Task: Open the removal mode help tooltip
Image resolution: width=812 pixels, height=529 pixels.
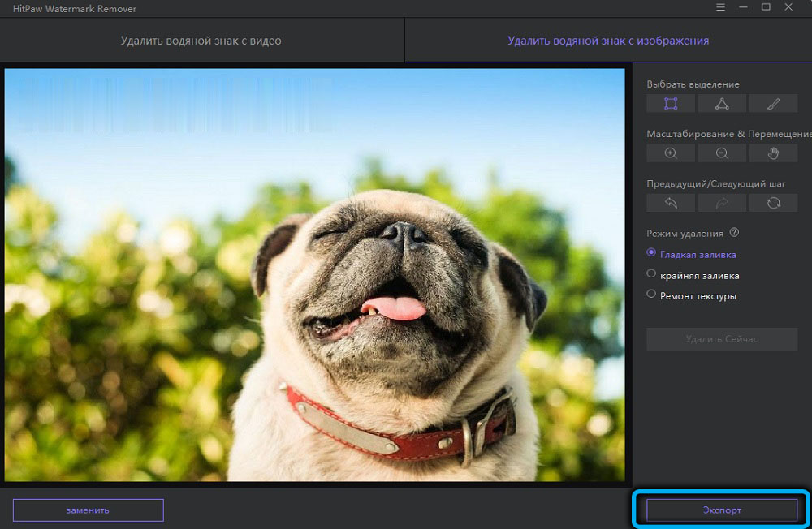Action: coord(733,233)
